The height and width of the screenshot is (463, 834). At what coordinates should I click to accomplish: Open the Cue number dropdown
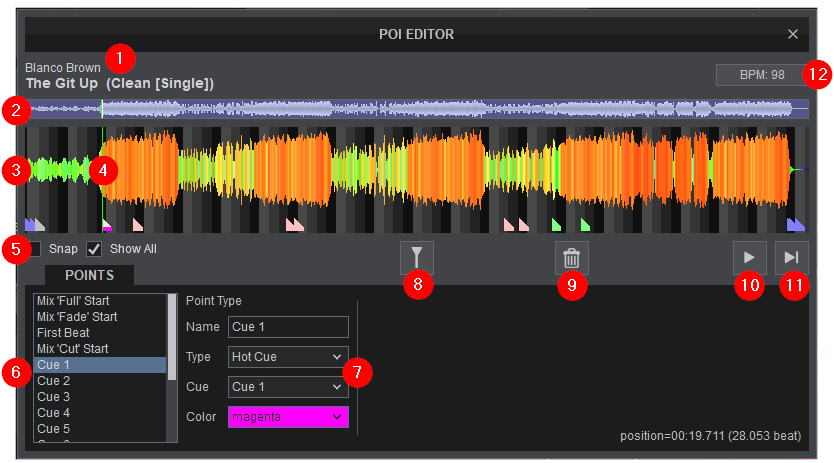(x=288, y=386)
